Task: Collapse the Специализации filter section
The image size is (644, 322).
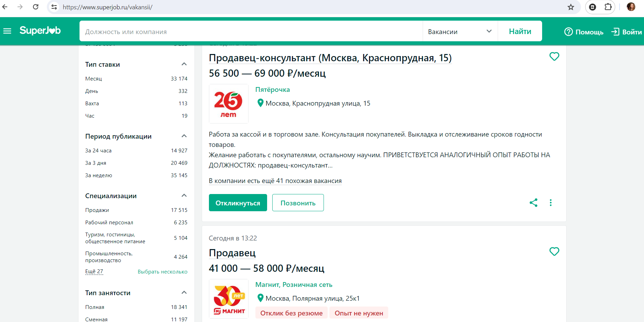Action: (184, 196)
